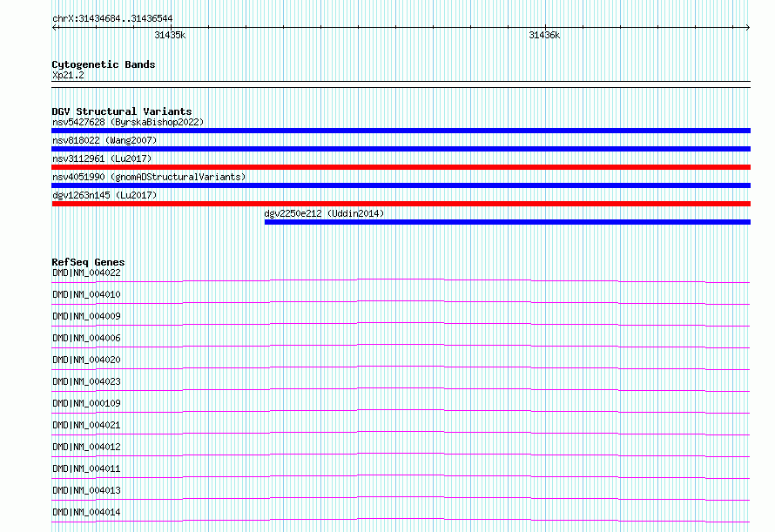This screenshot has width=775, height=532.
Task: Click the dgv2250e212 (Uddin2014) variant label
Action: tap(324, 213)
